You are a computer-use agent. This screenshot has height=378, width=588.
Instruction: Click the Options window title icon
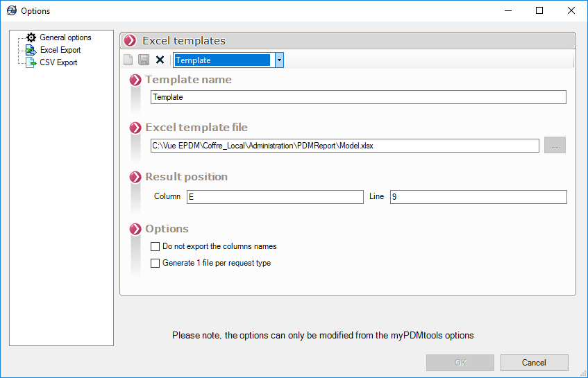[12, 10]
